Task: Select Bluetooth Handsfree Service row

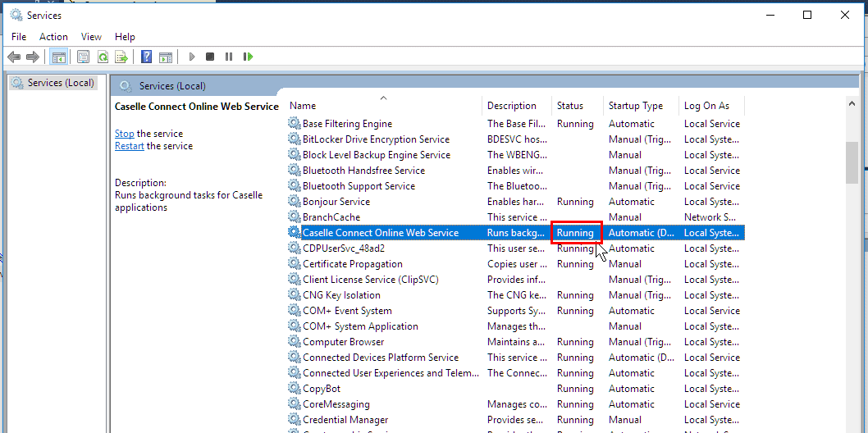Action: pos(516,171)
